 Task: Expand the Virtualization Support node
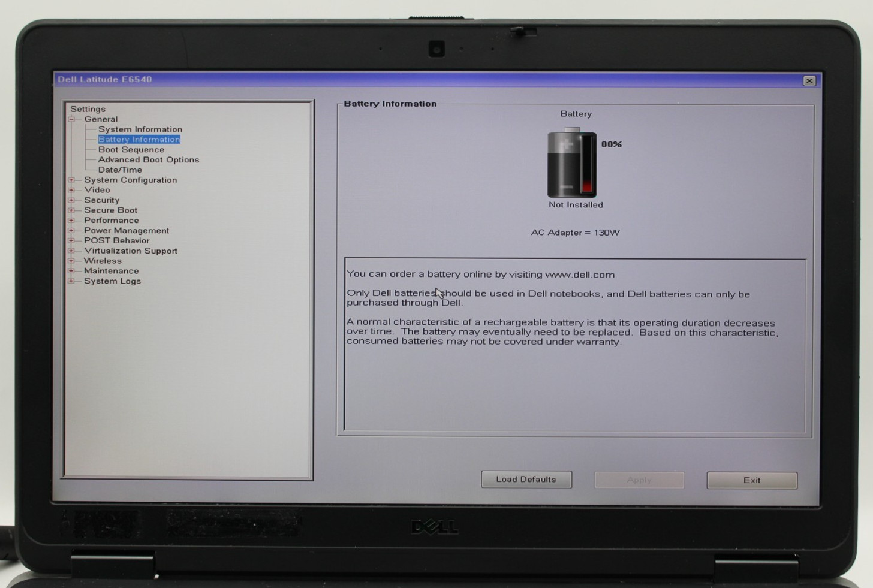(71, 251)
